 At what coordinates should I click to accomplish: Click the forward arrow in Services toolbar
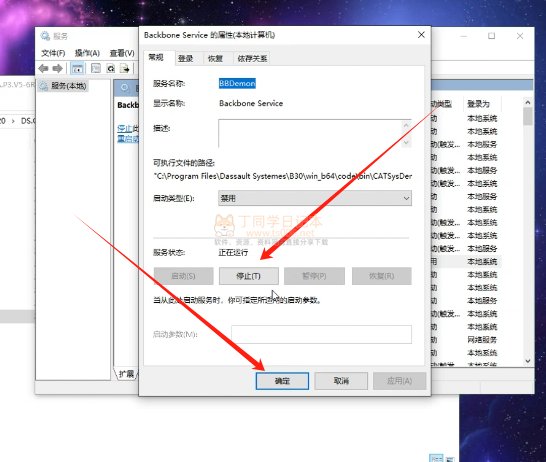coord(57,69)
